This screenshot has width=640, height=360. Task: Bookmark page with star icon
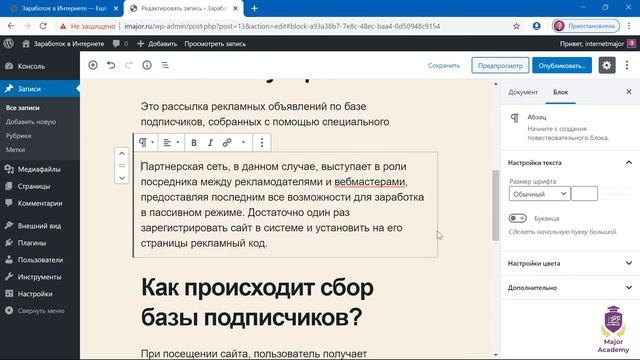pyautogui.click(x=516, y=26)
